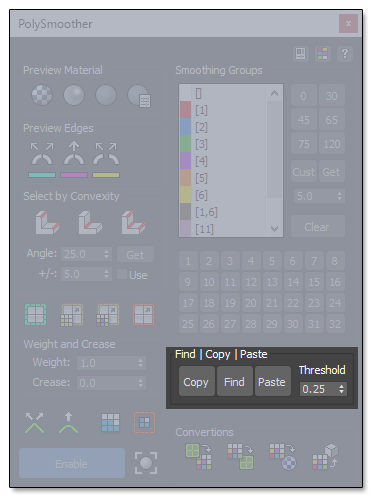The height and width of the screenshot is (497, 372).
Task: Click the last Convertions cube icon
Action: tap(325, 456)
